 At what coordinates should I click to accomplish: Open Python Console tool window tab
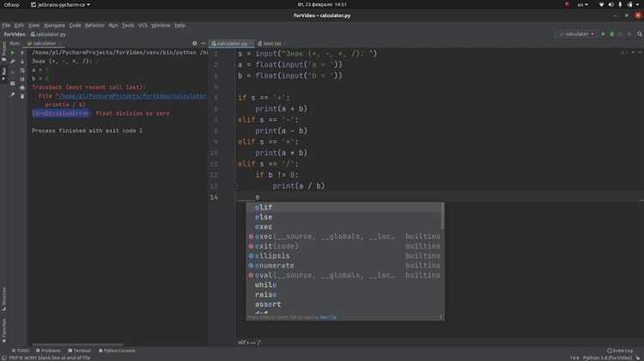pos(117,351)
